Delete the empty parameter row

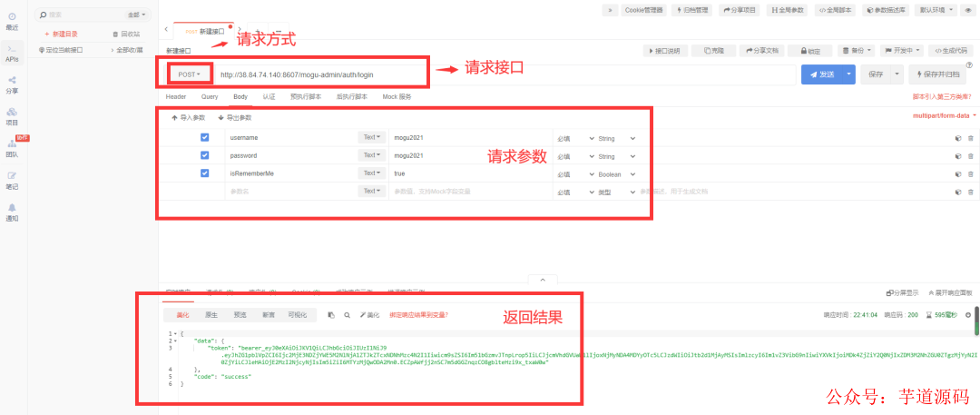pyautogui.click(x=970, y=192)
